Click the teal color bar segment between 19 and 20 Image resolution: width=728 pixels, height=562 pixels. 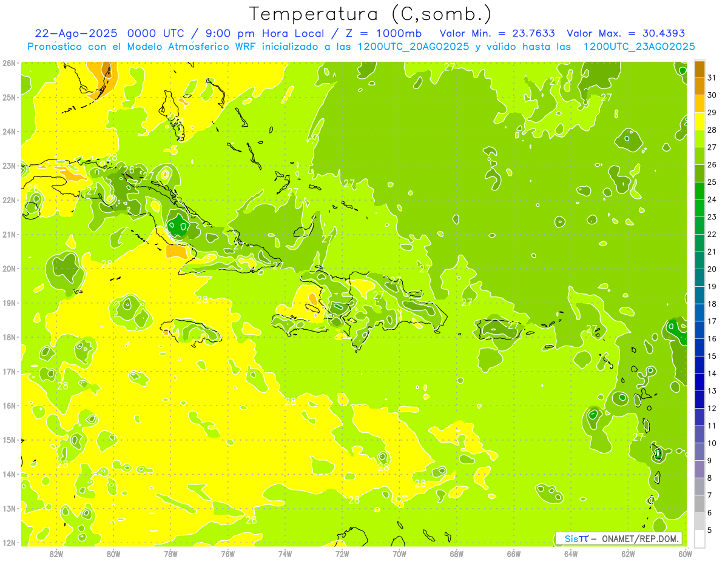click(x=699, y=278)
